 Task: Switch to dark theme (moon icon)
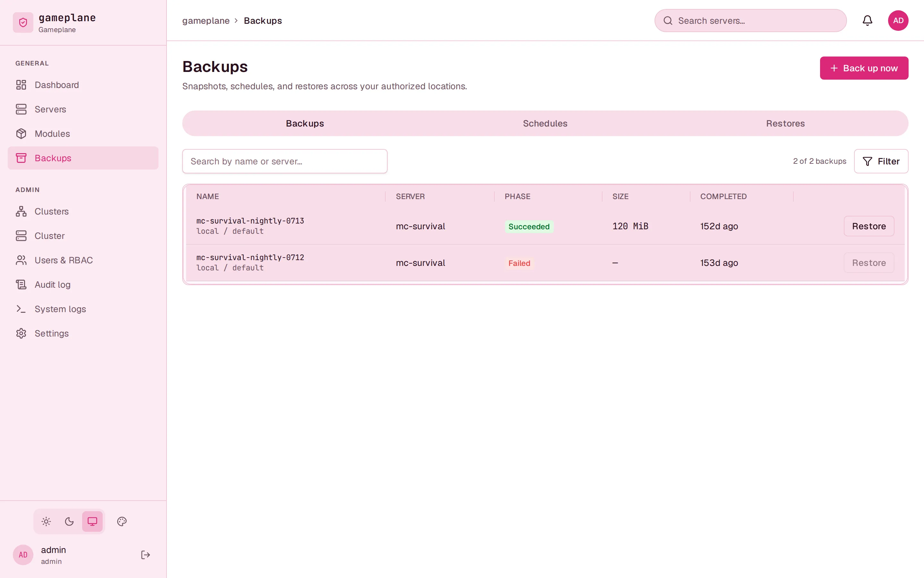69,521
